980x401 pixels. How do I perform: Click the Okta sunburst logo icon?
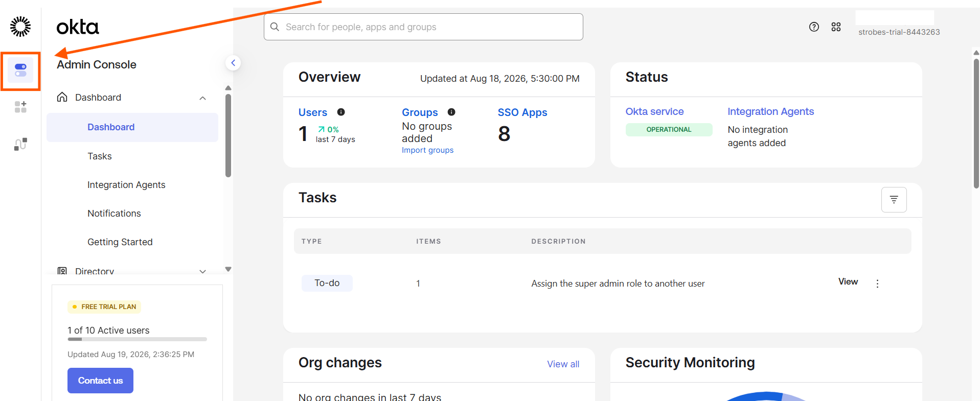(x=20, y=27)
